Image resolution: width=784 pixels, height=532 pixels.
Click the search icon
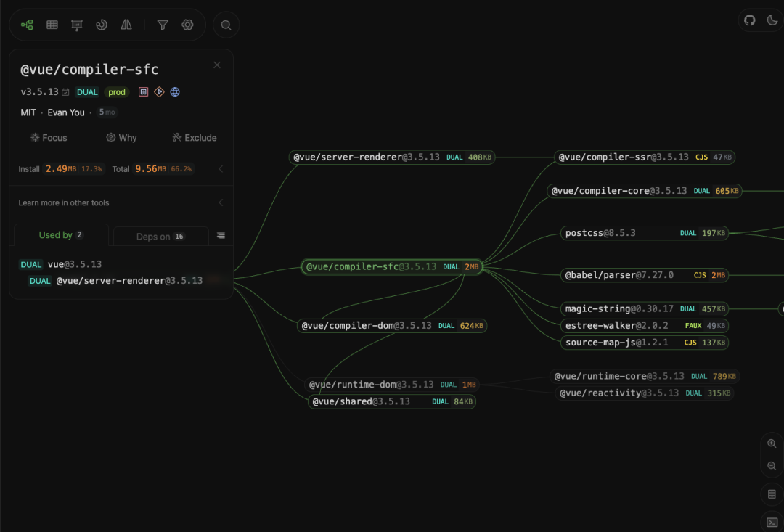pyautogui.click(x=226, y=24)
